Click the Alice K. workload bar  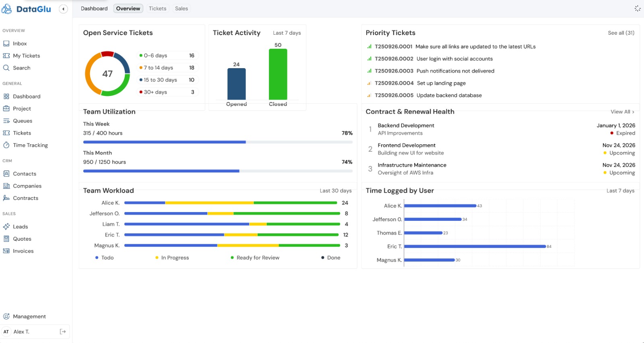click(231, 203)
